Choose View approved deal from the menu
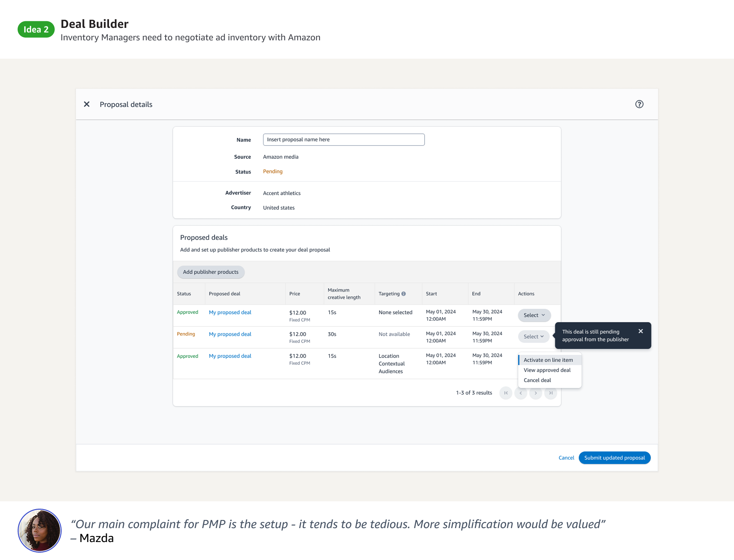734x560 pixels. click(x=547, y=370)
